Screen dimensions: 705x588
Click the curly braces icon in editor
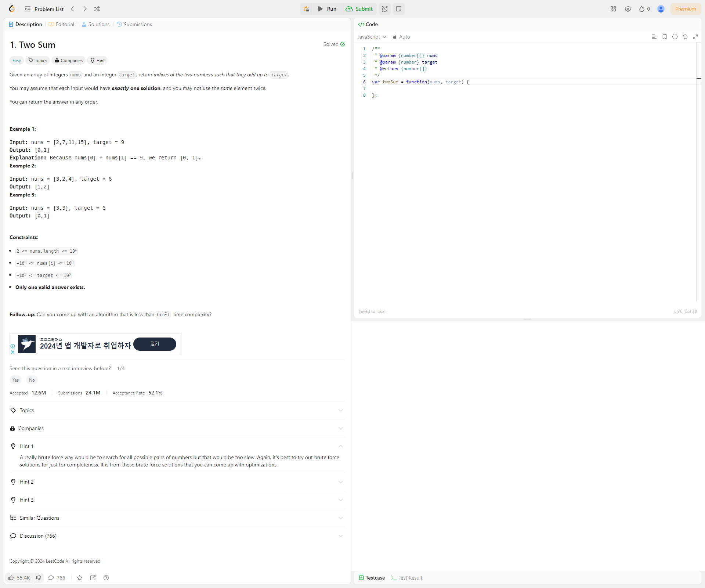tap(675, 37)
